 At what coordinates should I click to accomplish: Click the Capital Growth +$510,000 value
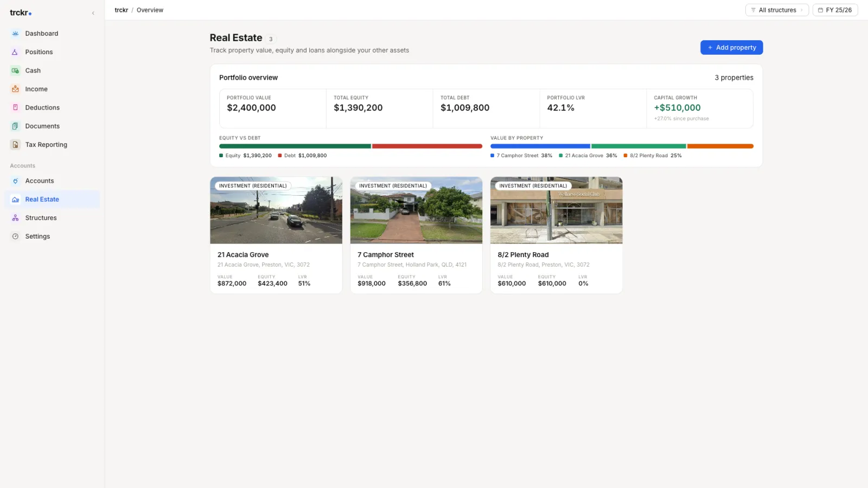[x=677, y=108]
